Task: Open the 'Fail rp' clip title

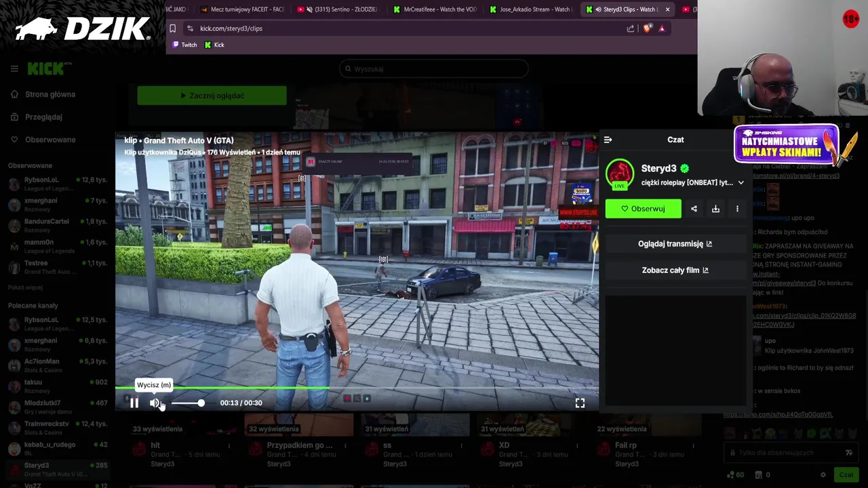Action: click(625, 445)
